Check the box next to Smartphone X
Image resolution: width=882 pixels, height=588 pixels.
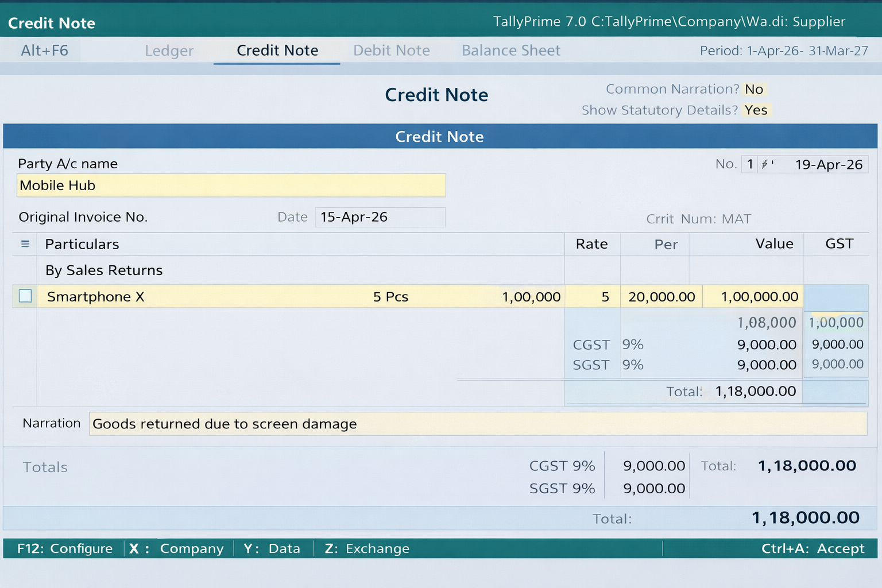(24, 296)
